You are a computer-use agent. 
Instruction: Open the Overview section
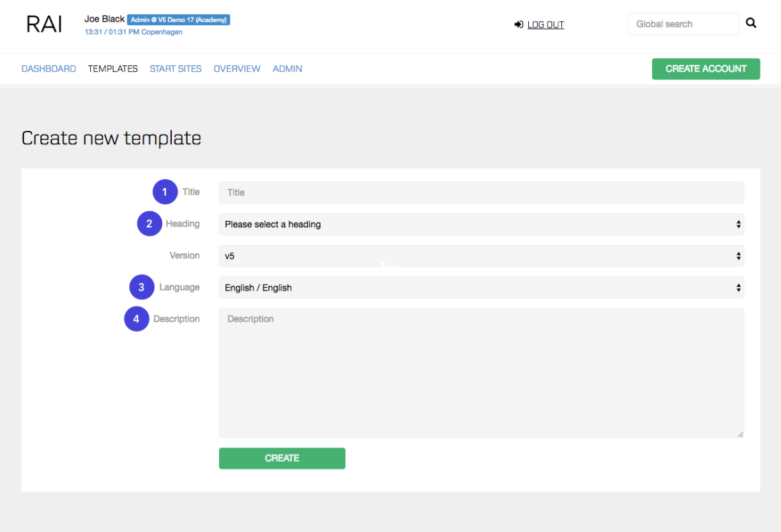pos(237,69)
